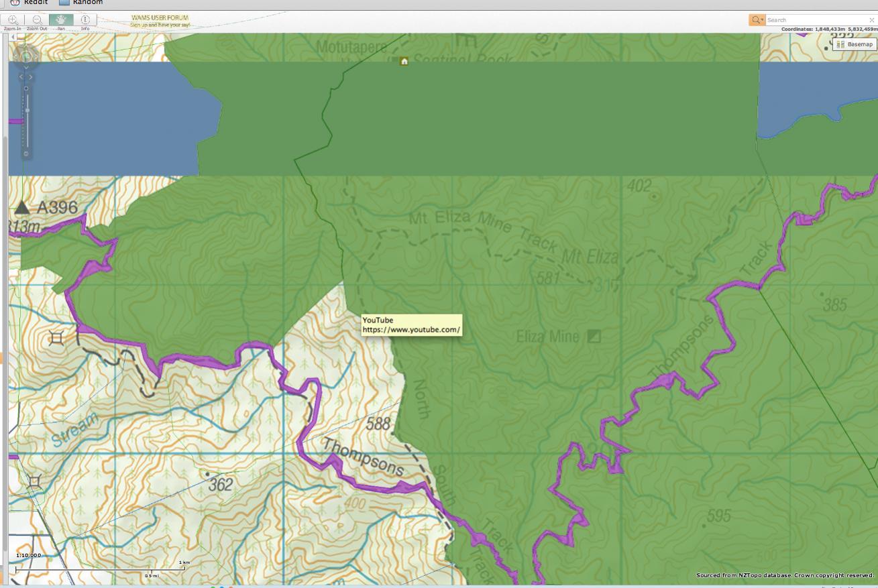The height and width of the screenshot is (588, 878).
Task: Open the Basemap selector
Action: point(855,44)
